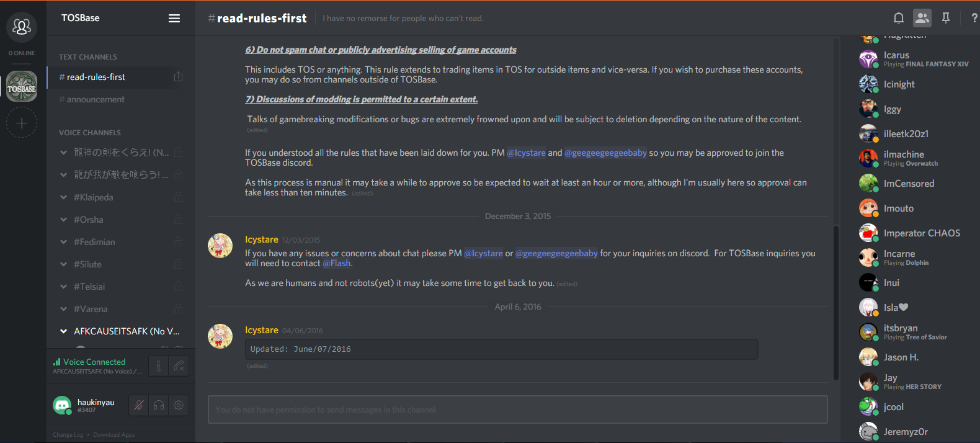This screenshot has width=980, height=443.
Task: Select the read-rules-first channel
Action: pyautogui.click(x=96, y=77)
